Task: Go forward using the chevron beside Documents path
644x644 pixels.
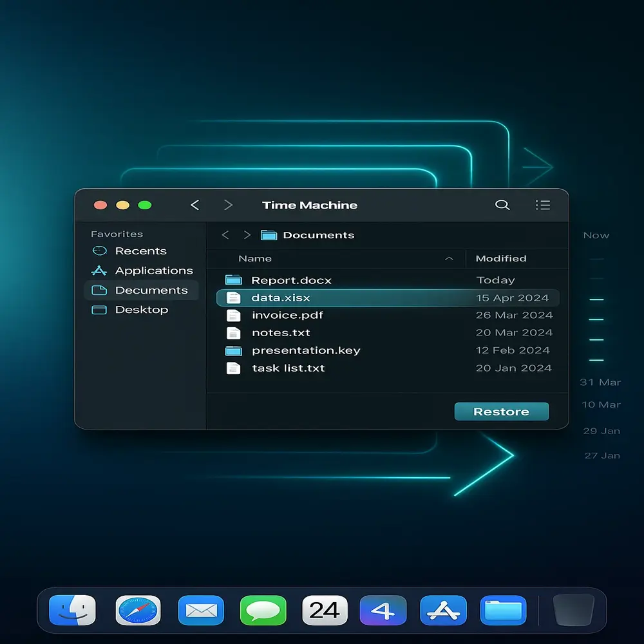Action: (x=247, y=235)
